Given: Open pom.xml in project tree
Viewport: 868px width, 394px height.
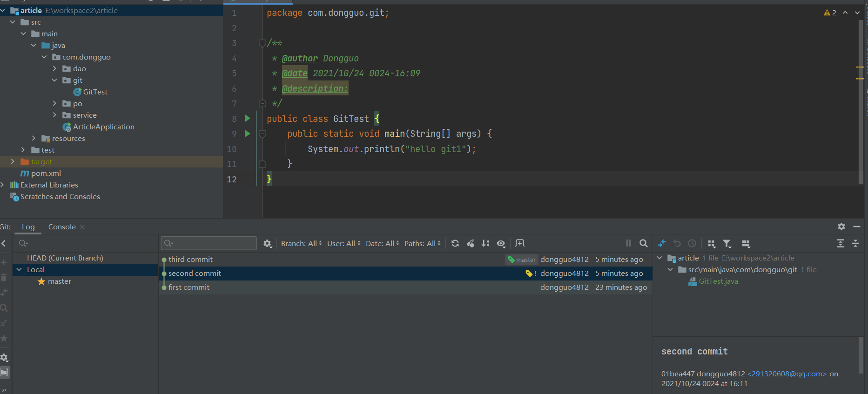Looking at the screenshot, I should point(46,173).
